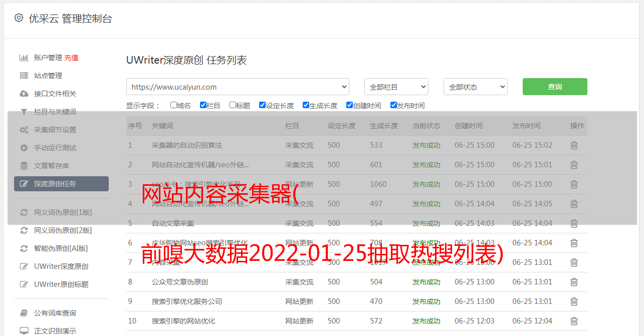Uncheck the 设定长度 checkbox
Viewport: 644px width, 336px height.
(x=262, y=105)
